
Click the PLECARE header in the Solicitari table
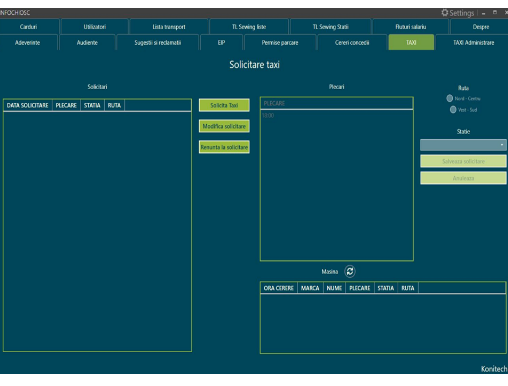click(66, 105)
